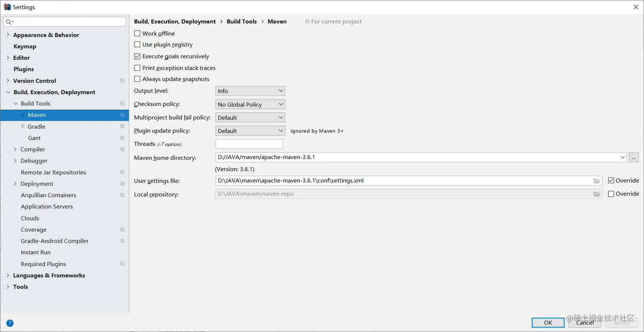Screen dimensions: 644x332
Task: Click project-level icon beside Build Tools
Action: coord(122,104)
